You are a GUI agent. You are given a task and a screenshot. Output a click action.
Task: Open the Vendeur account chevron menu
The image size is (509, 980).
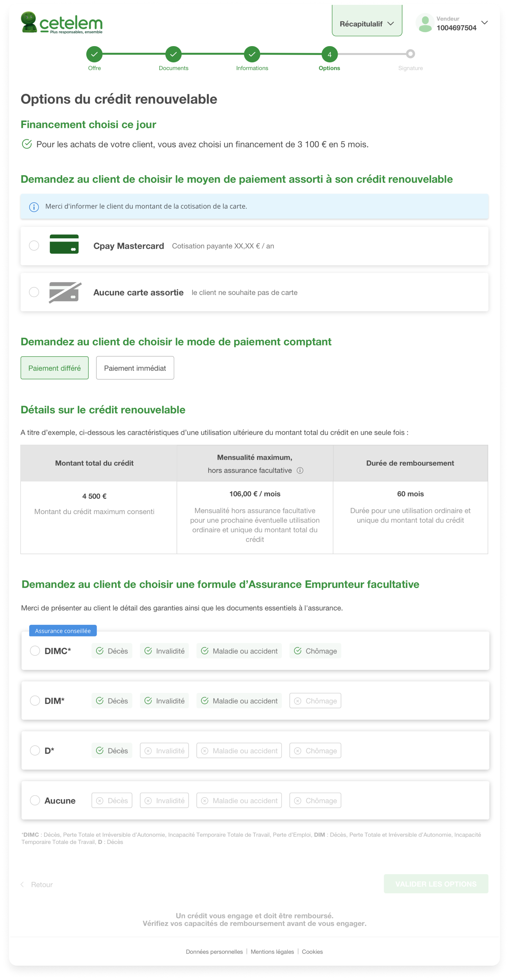click(484, 22)
